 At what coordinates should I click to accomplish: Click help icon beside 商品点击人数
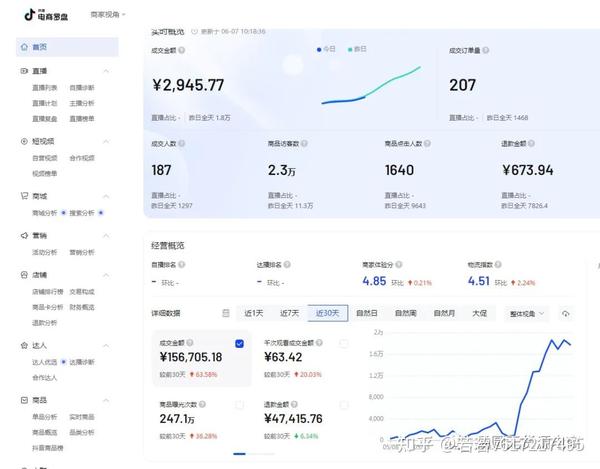[x=427, y=143]
